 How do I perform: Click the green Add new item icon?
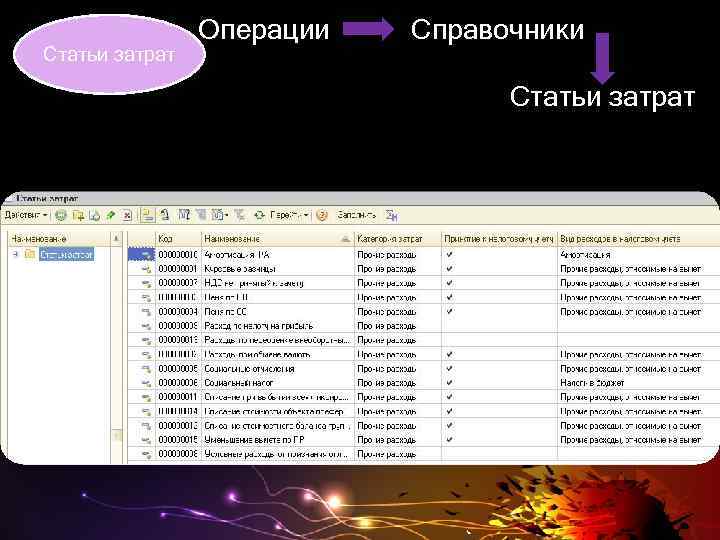pyautogui.click(x=61, y=215)
